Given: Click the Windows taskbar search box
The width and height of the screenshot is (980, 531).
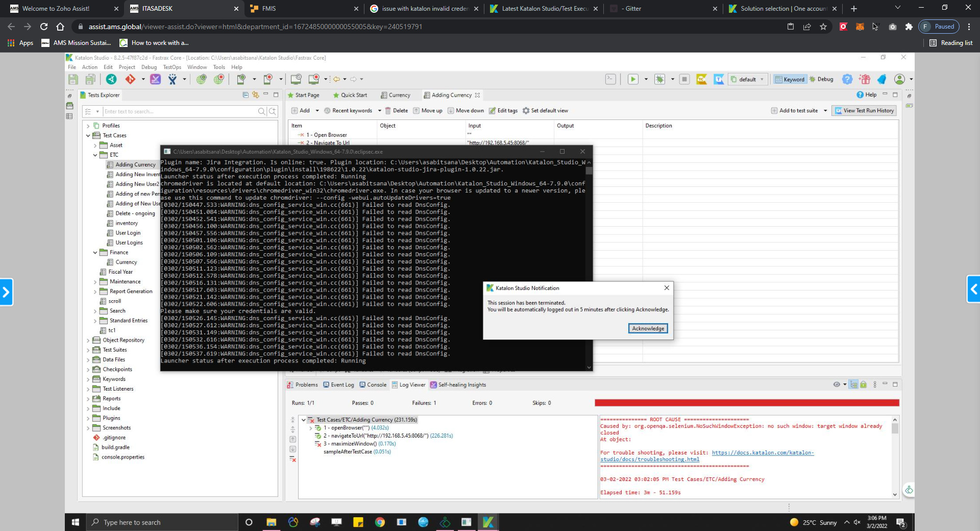Looking at the screenshot, I should coord(162,522).
